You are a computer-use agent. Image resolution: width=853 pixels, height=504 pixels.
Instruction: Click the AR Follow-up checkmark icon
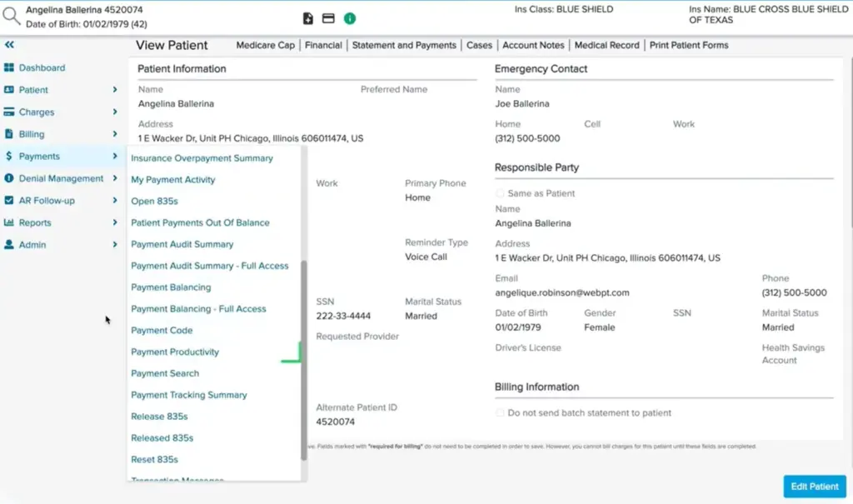[8, 200]
